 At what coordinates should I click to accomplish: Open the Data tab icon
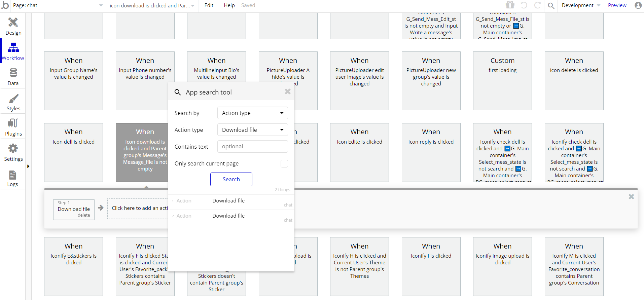13,73
